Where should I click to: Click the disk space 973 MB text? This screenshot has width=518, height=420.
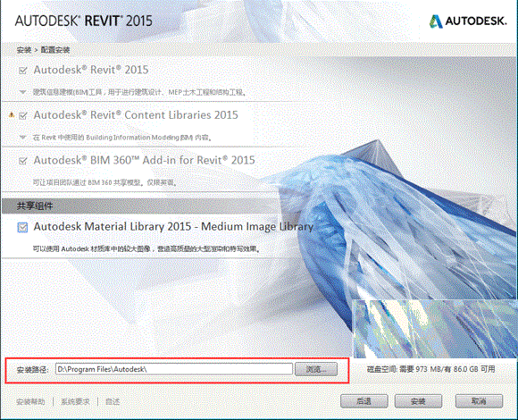(430, 369)
